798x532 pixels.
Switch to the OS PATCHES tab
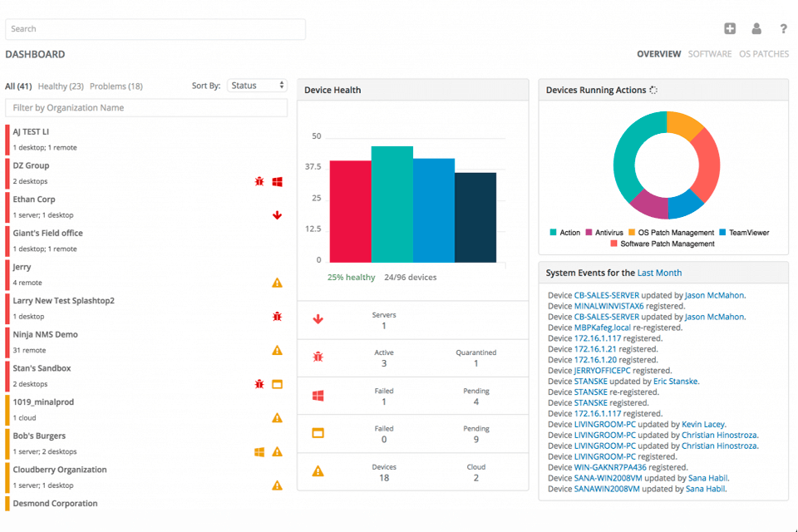[764, 53]
